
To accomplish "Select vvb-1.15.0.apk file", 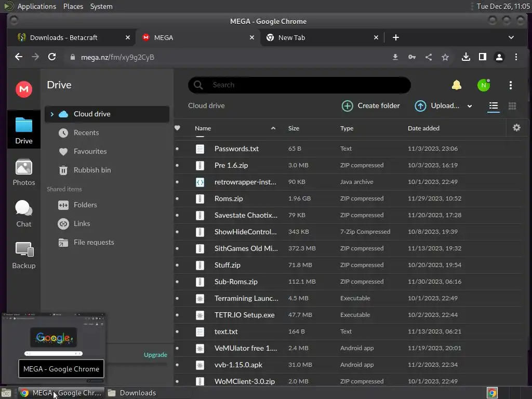I will point(348,365).
